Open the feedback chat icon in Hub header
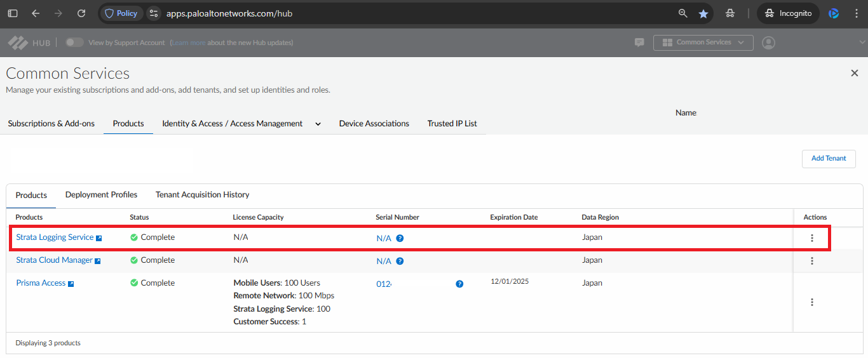This screenshot has width=868, height=358. click(639, 43)
